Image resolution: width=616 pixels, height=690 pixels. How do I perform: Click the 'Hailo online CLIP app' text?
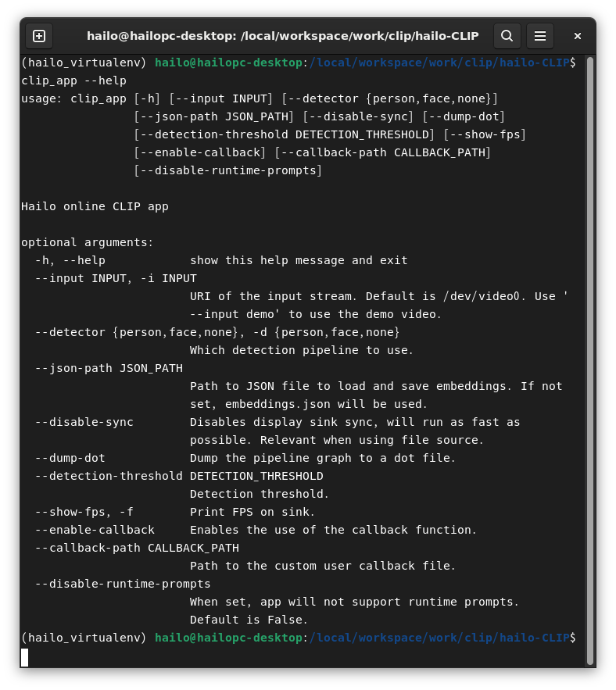tap(95, 207)
